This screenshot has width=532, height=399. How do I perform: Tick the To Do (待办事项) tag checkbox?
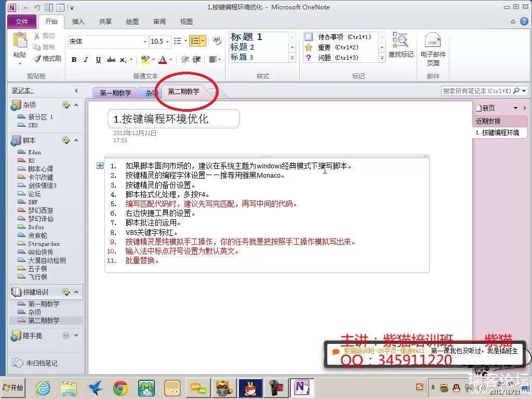[309, 37]
